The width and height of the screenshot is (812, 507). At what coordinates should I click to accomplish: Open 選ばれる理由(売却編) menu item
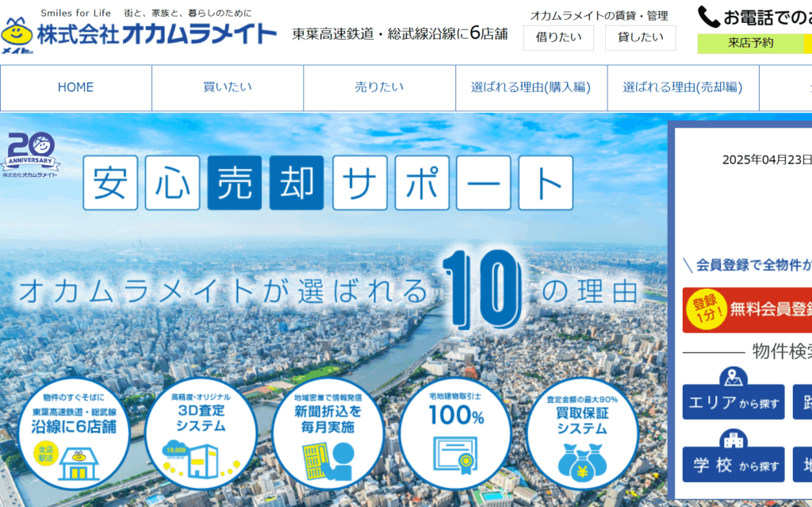pyautogui.click(x=683, y=87)
